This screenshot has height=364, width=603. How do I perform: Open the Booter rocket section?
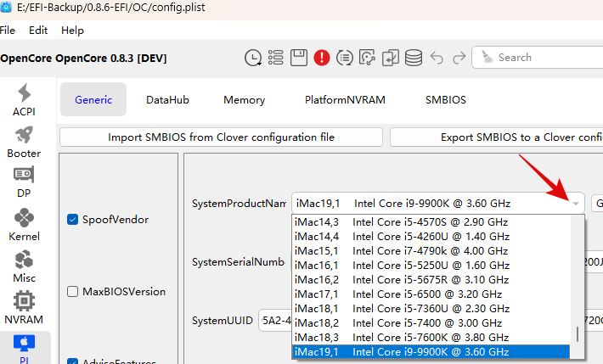tap(24, 143)
